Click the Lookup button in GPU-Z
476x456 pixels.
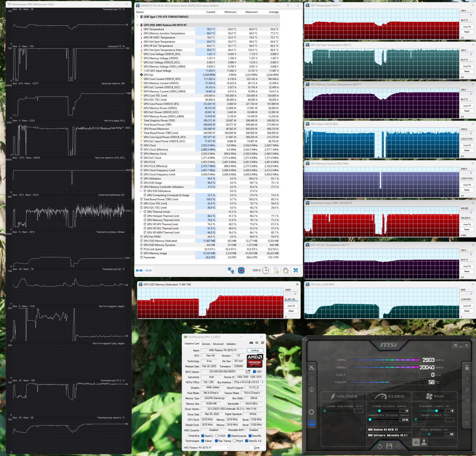(255, 350)
